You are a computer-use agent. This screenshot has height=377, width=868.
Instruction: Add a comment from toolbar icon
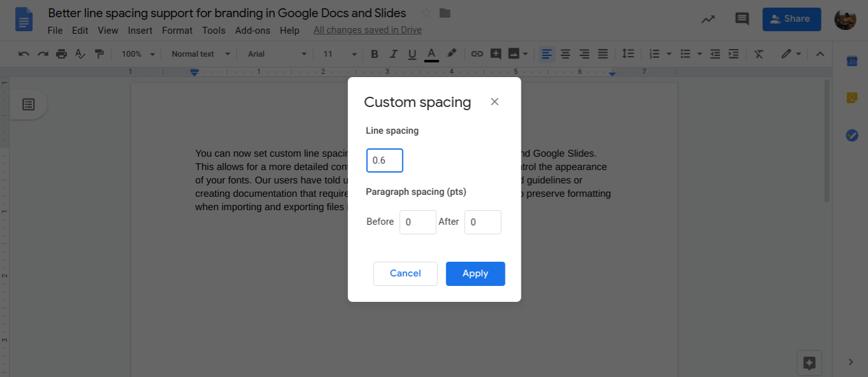[x=496, y=54]
